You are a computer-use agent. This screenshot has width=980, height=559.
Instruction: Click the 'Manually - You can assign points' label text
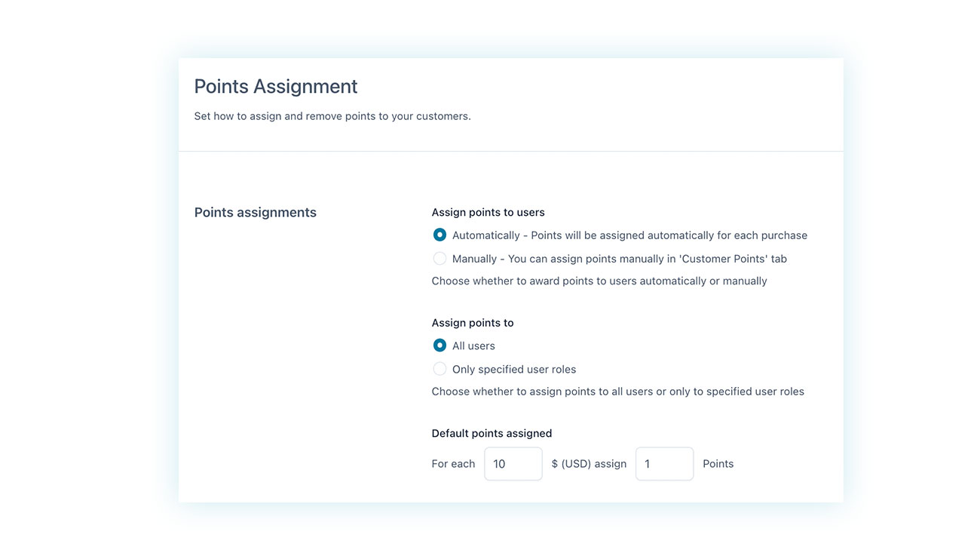[619, 259]
